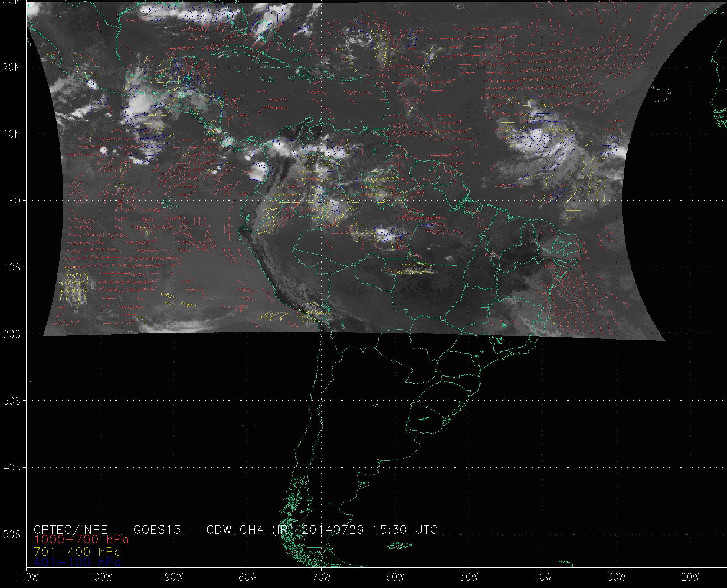Click the red 1000-700 hPa legend entry

click(81, 540)
